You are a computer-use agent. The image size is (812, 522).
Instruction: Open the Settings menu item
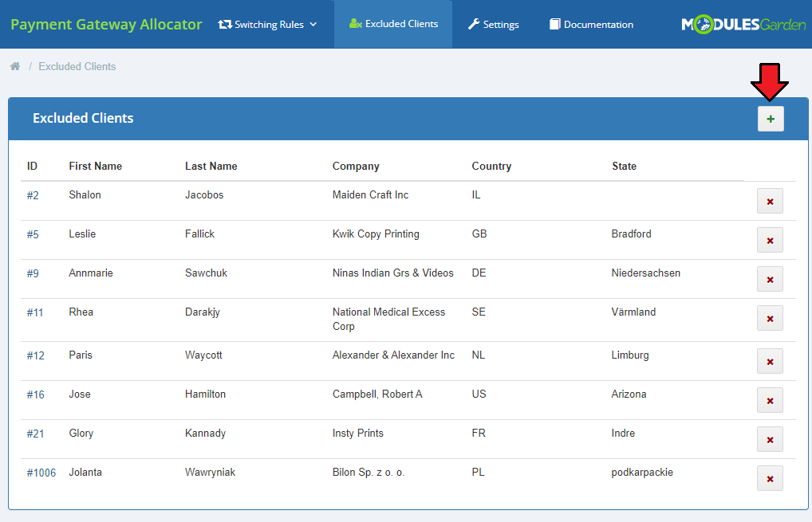[x=493, y=25]
